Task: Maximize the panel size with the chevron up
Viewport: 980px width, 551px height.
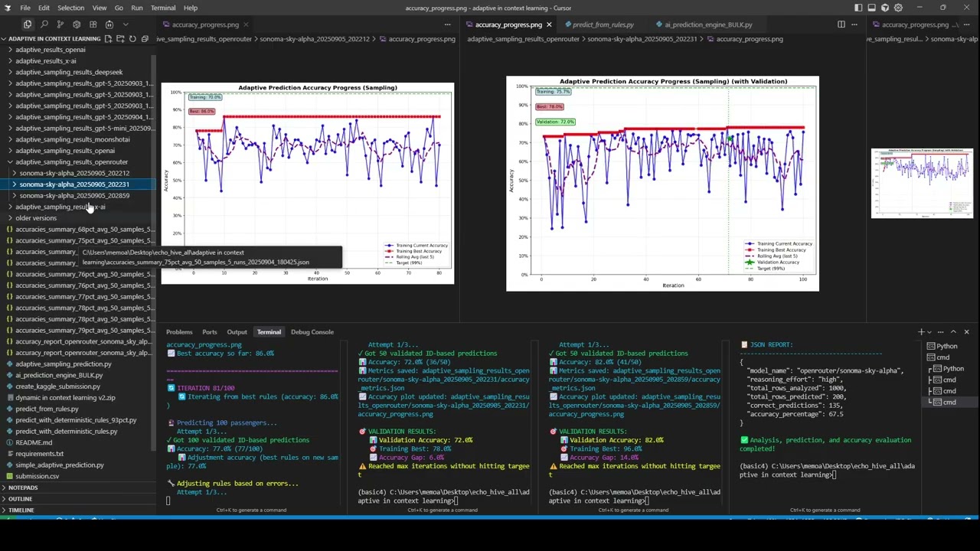Action: click(x=953, y=332)
